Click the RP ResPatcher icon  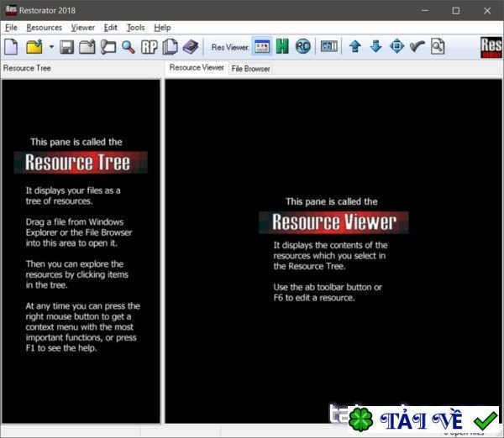(x=150, y=47)
